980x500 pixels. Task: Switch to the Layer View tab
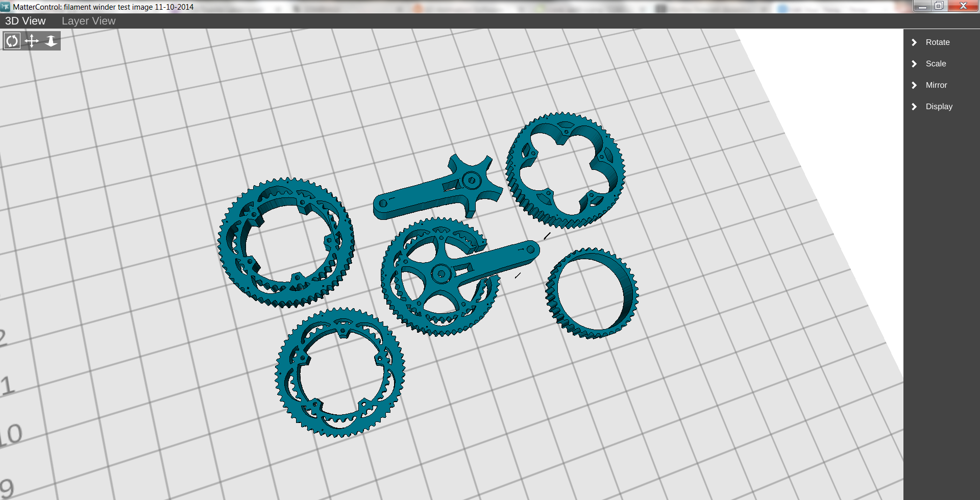click(89, 21)
